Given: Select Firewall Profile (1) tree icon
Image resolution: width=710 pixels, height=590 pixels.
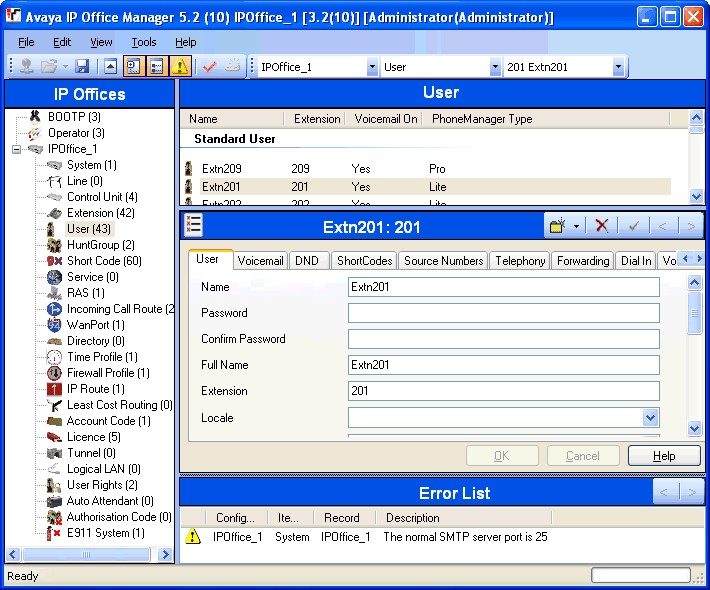Looking at the screenshot, I should click(x=54, y=373).
